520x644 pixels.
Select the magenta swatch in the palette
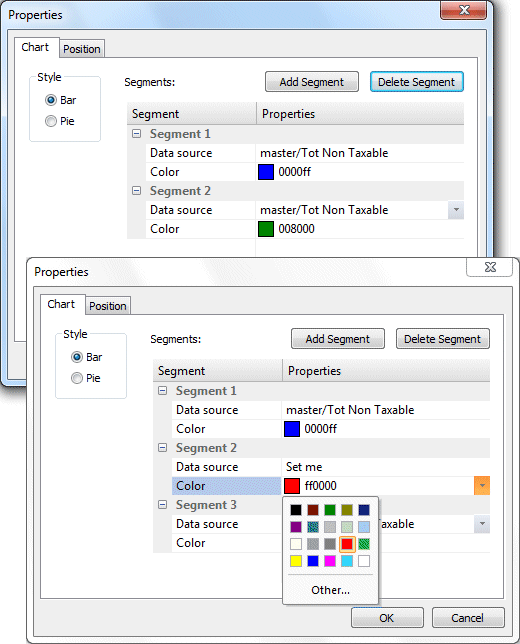[330, 561]
